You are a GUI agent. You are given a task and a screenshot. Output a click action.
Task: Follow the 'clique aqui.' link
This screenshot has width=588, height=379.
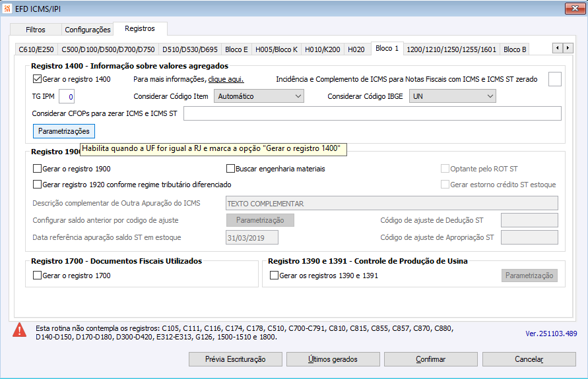(x=226, y=79)
